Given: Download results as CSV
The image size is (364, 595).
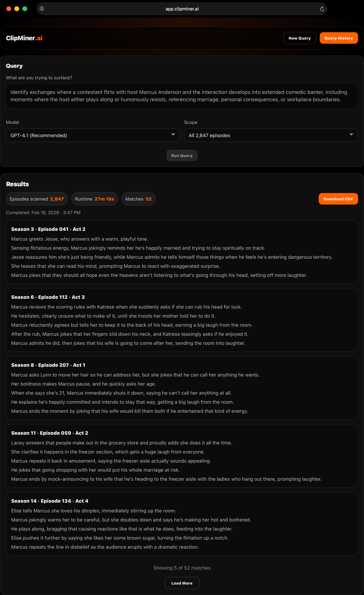Looking at the screenshot, I should click(338, 199).
